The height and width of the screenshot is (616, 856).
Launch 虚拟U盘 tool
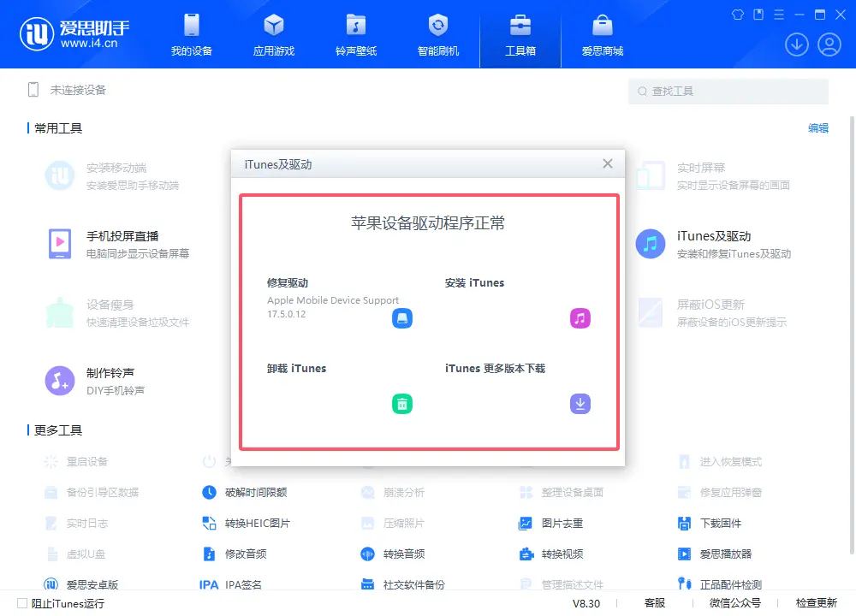pyautogui.click(x=74, y=554)
